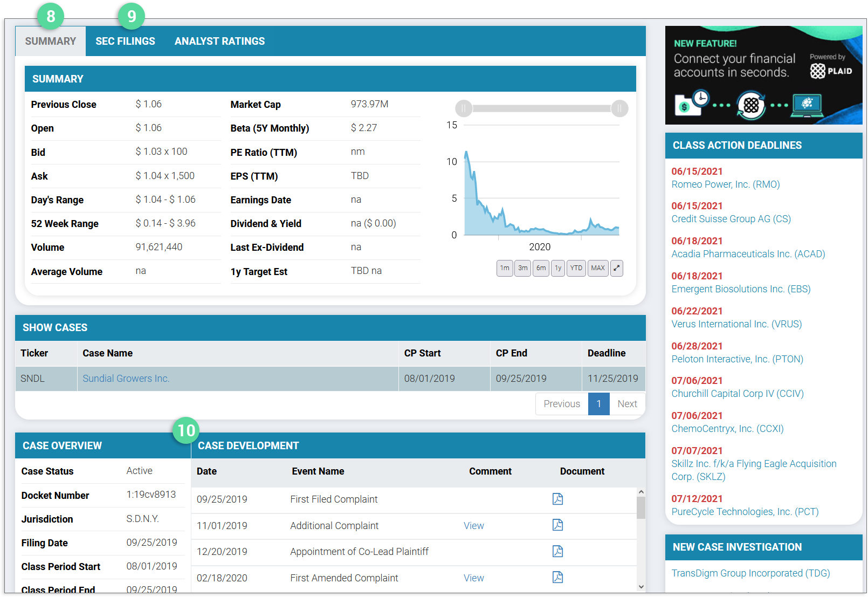The image size is (868, 597).
Task: Grab the right chart range slider handle
Action: click(x=619, y=108)
